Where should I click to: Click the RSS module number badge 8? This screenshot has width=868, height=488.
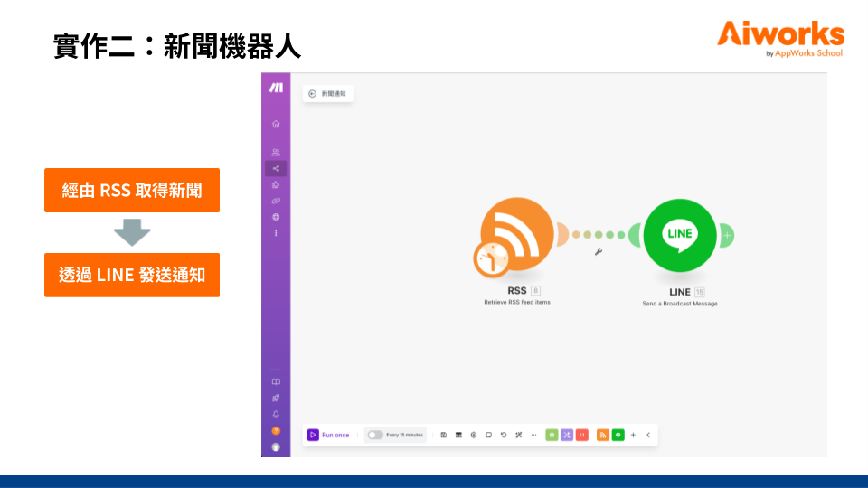tap(535, 290)
